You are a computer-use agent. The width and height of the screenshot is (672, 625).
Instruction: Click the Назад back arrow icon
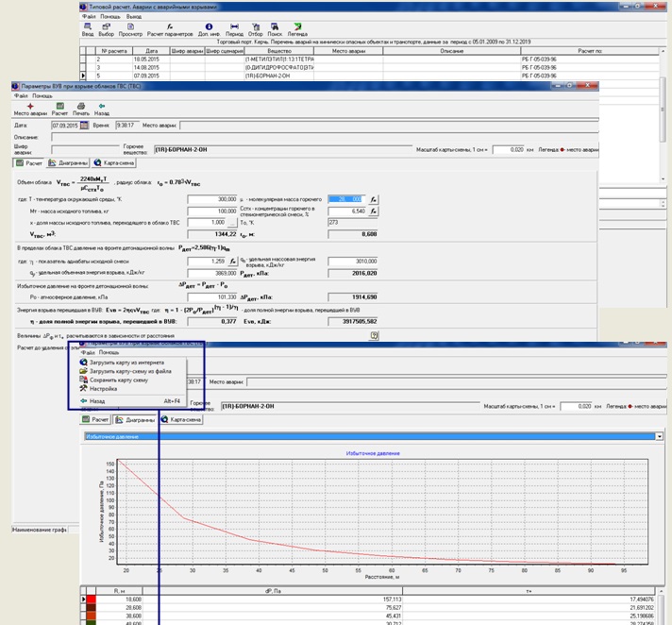[x=102, y=107]
